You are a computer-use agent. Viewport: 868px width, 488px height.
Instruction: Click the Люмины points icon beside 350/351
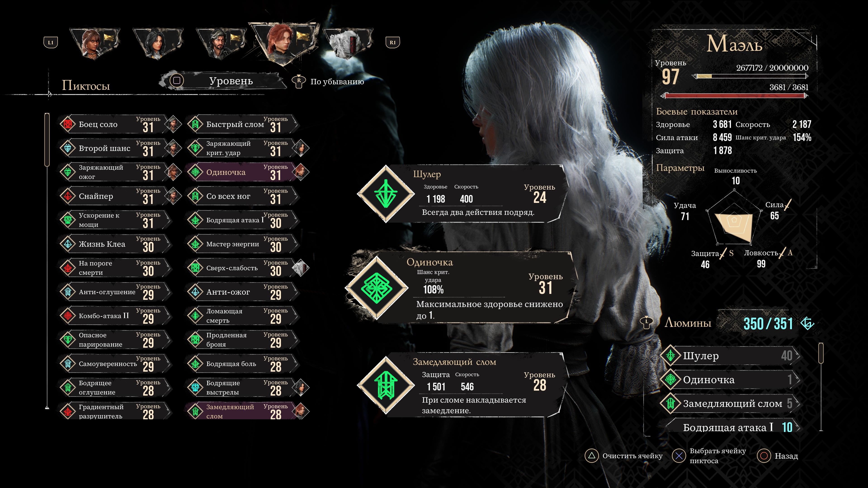807,323
